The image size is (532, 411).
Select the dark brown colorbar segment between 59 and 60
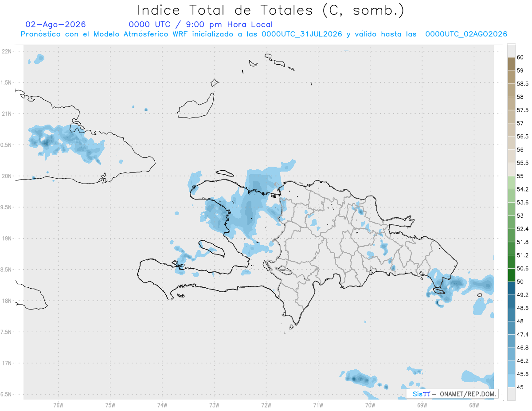[x=511, y=64]
